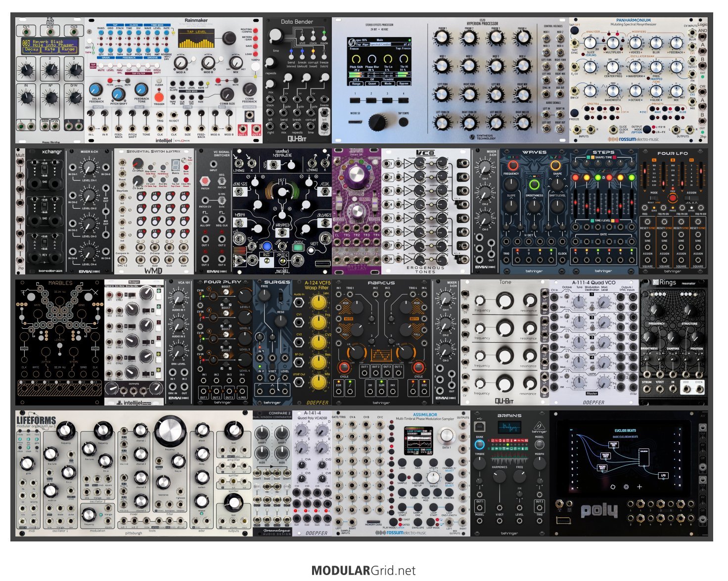Click the blue REC button on Morphagene

point(267,246)
